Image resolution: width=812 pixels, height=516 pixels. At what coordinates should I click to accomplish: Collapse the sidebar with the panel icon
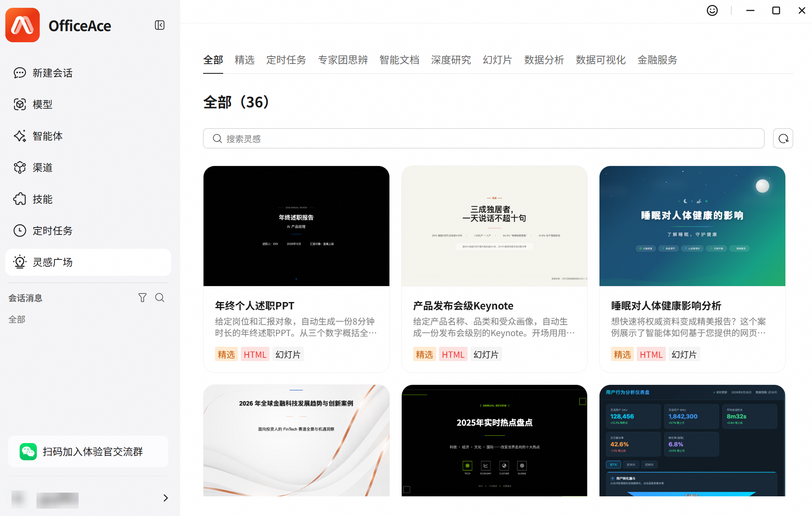point(160,25)
